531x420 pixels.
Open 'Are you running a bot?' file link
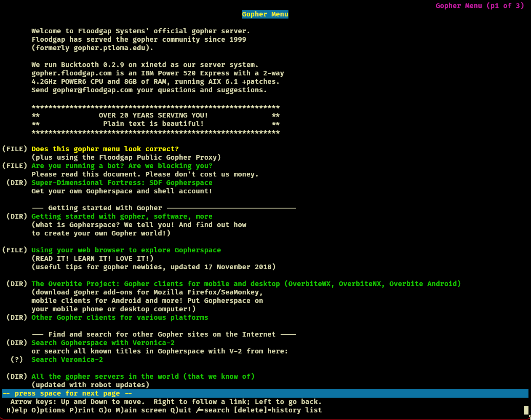(x=122, y=166)
